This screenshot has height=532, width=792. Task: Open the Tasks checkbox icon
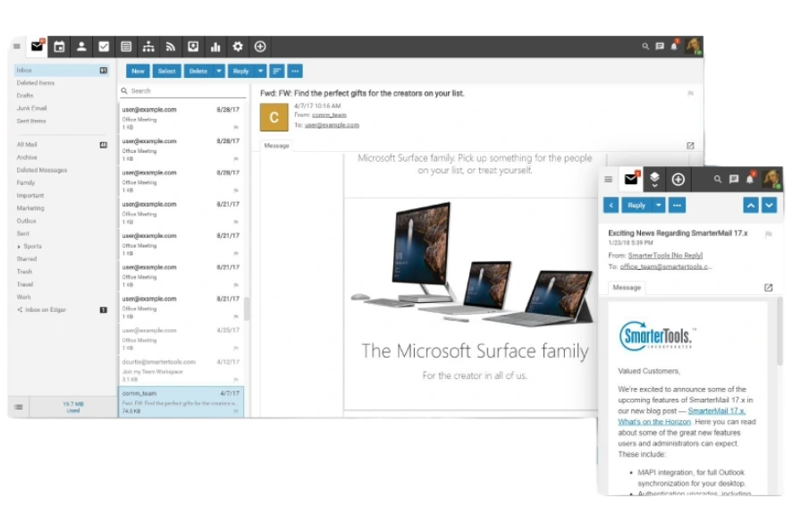(104, 46)
